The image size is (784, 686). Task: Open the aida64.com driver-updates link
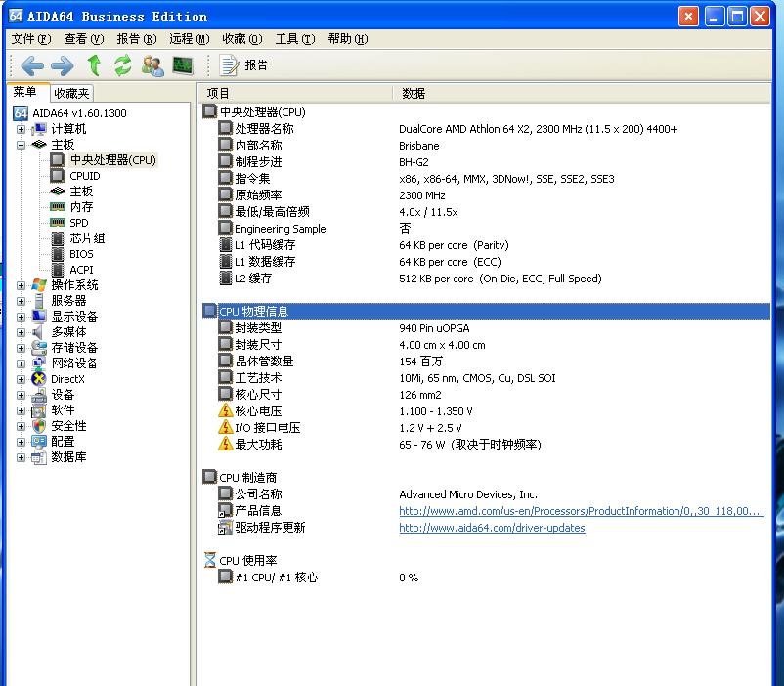492,528
